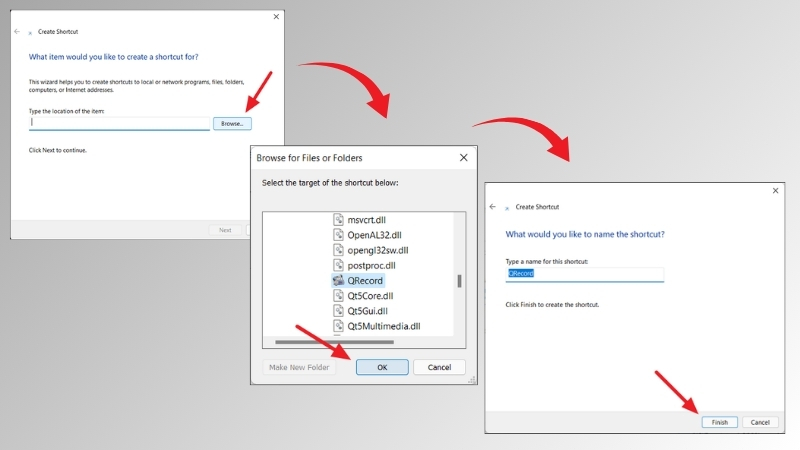Go back in the first Create Shortcut window
This screenshot has width=800, height=450.
click(x=17, y=32)
